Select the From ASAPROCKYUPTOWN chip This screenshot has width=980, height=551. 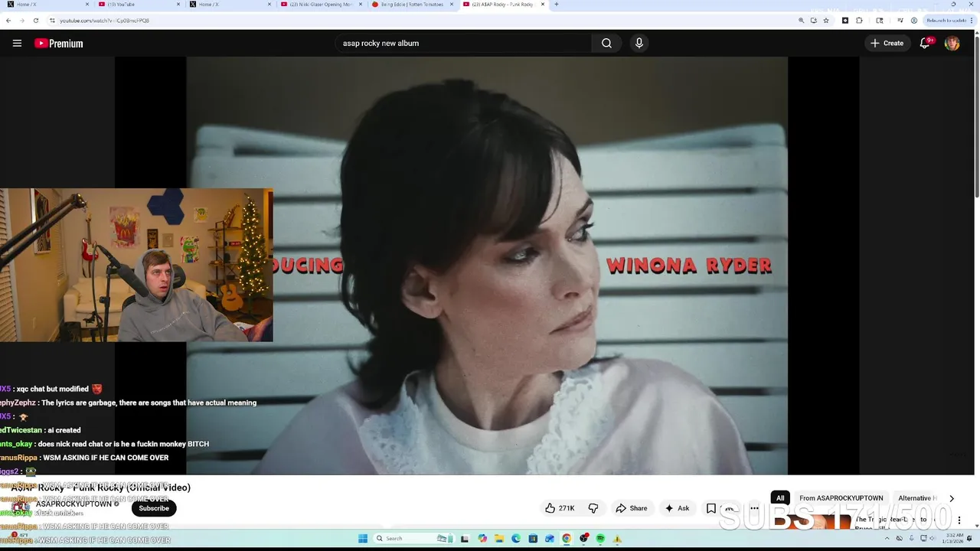(841, 498)
